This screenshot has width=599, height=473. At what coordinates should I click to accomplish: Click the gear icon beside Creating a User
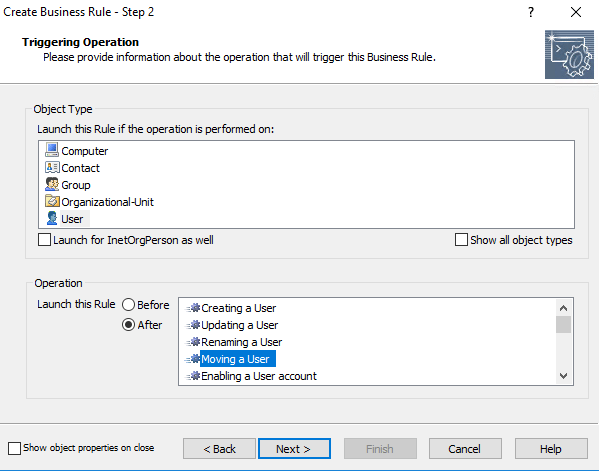coord(193,308)
